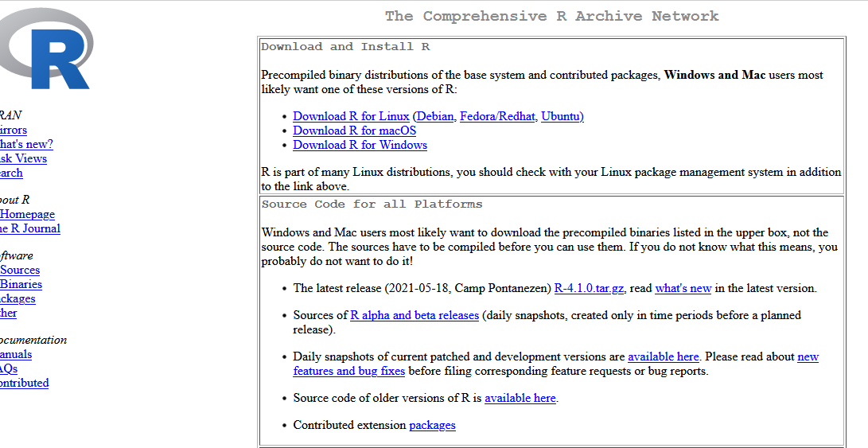
Task: Open R alpha and beta releases
Action: tap(415, 315)
